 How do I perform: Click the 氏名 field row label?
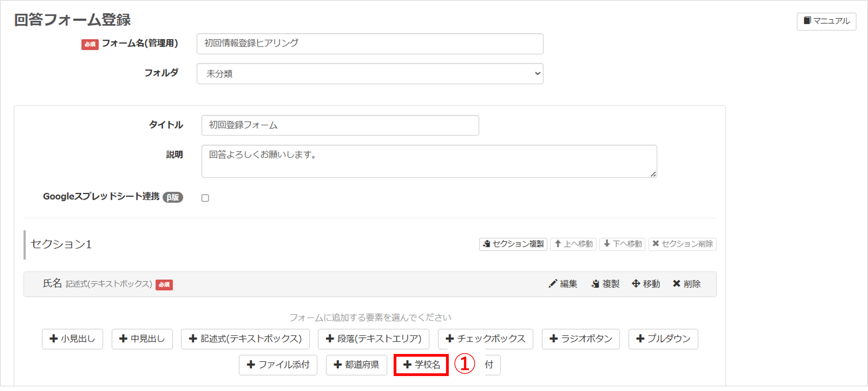click(x=52, y=283)
